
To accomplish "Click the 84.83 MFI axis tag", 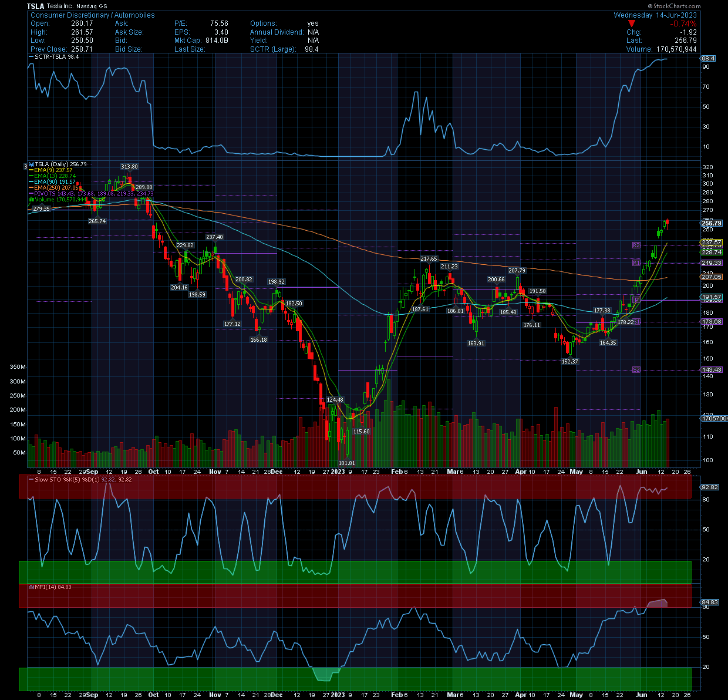I will click(710, 602).
